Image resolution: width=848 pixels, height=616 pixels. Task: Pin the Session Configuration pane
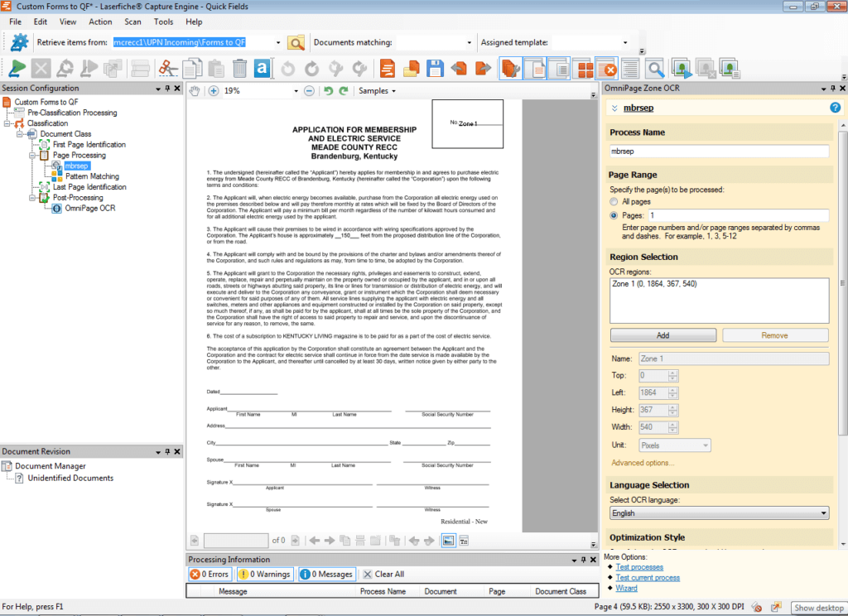point(167,88)
